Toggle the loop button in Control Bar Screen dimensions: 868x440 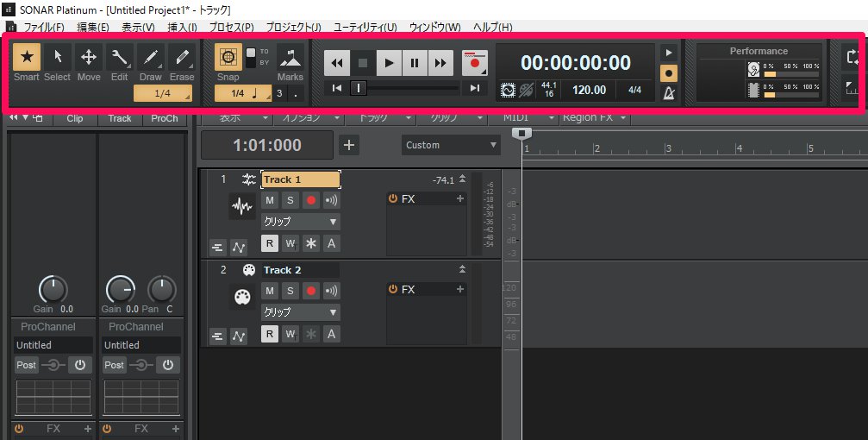click(x=853, y=57)
